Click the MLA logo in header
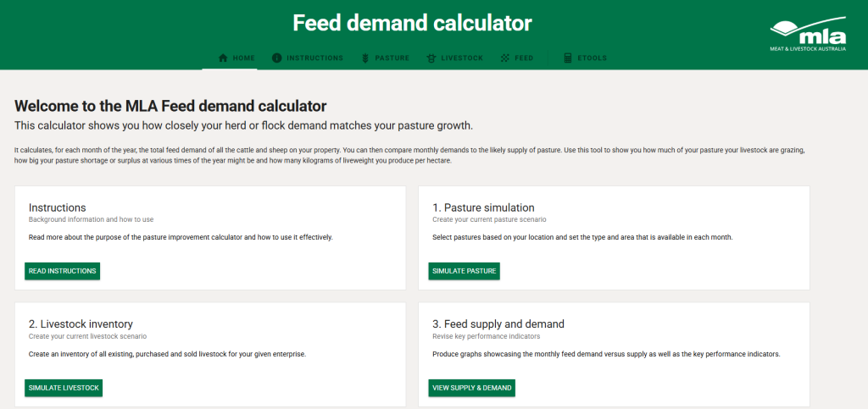This screenshot has width=868, height=409. pos(808,36)
